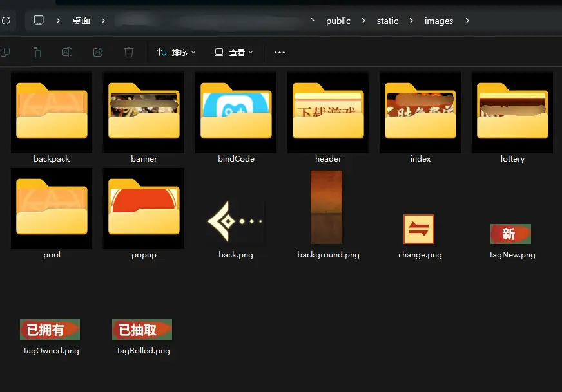The width and height of the screenshot is (562, 392).
Task: Select the banner folder icon
Action: click(144, 111)
